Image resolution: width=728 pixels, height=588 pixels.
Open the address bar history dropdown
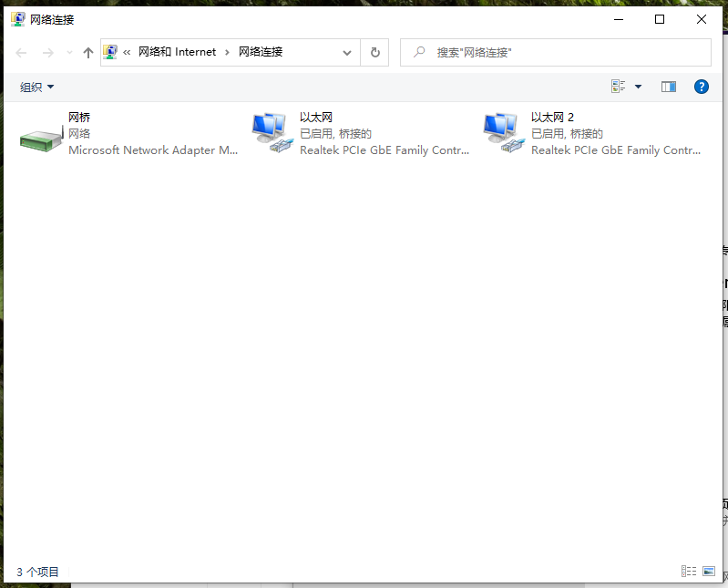347,53
